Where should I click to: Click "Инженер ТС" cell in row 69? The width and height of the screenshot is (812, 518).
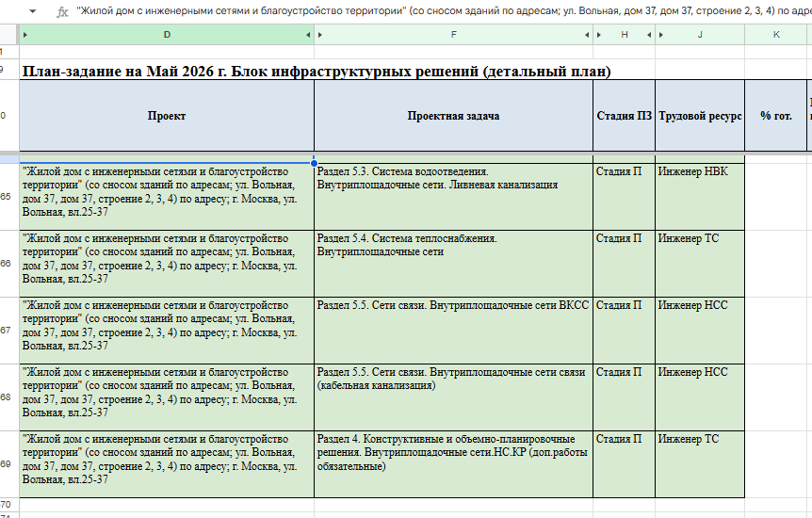tap(700, 464)
